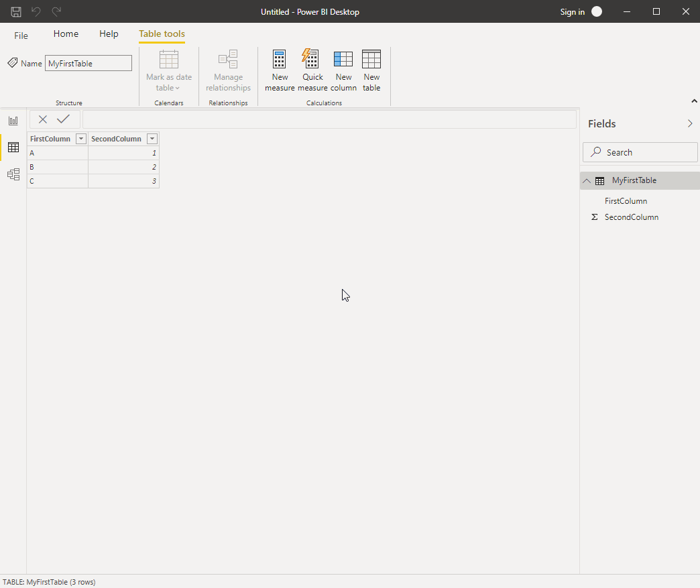
Task: Cancel formula with the X icon
Action: point(43,119)
